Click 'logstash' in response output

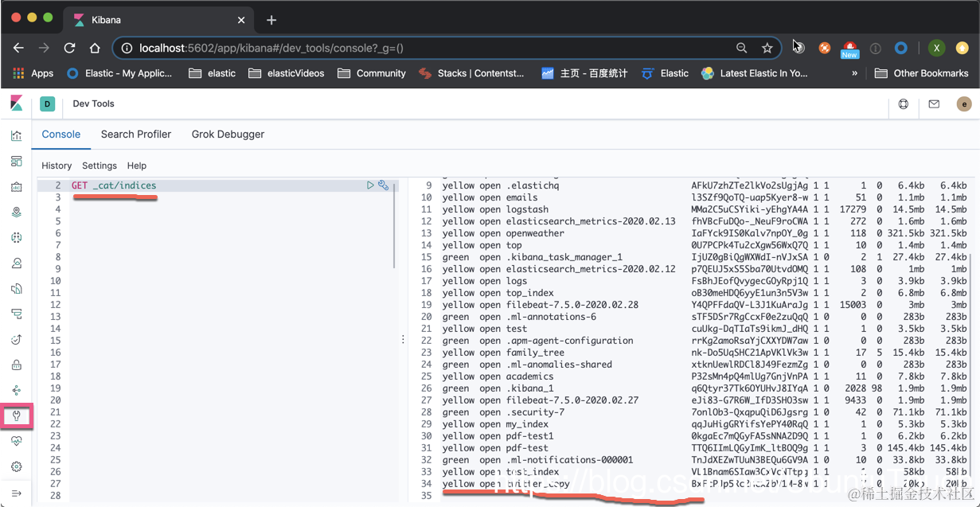(x=527, y=209)
